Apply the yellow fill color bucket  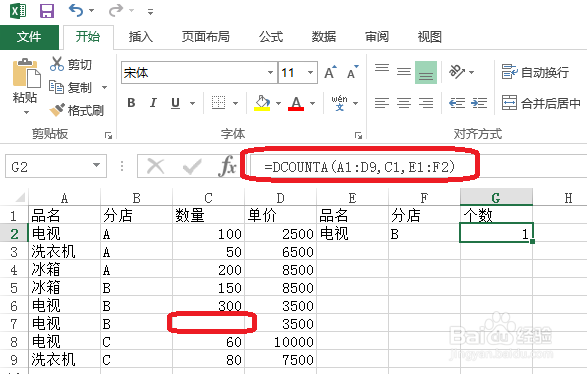pos(262,103)
